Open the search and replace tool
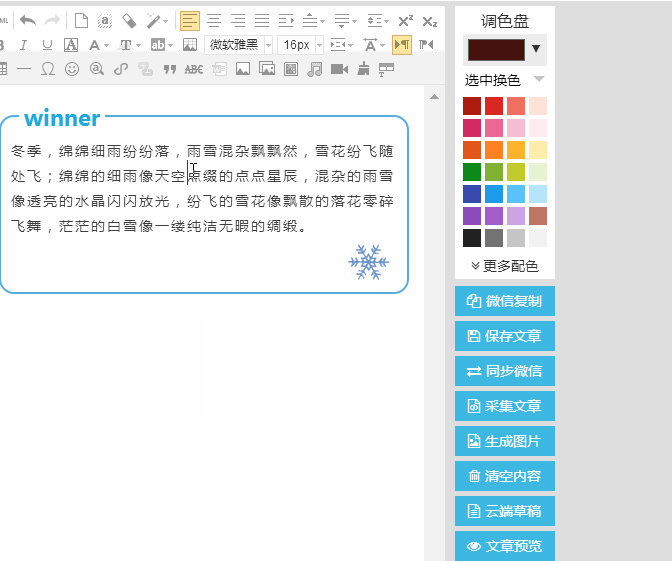The width and height of the screenshot is (672, 561). tap(96, 69)
